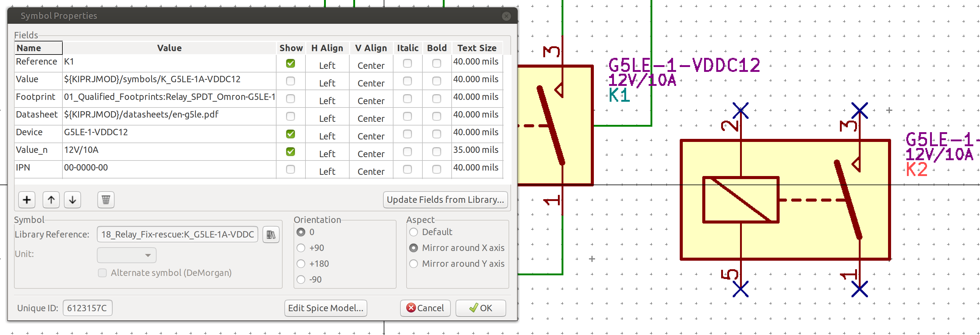Enable Show for the Datasheet field
This screenshot has height=335, width=980.
290,116
